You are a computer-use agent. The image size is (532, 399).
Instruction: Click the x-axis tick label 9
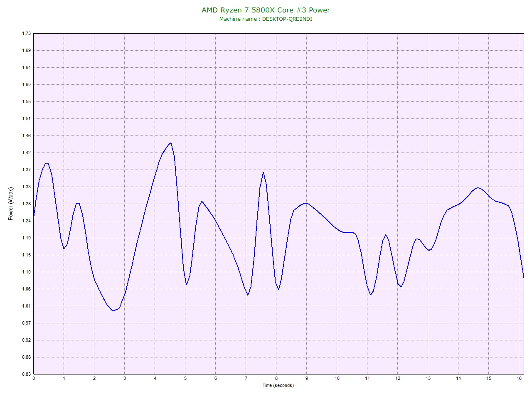[x=306, y=378]
